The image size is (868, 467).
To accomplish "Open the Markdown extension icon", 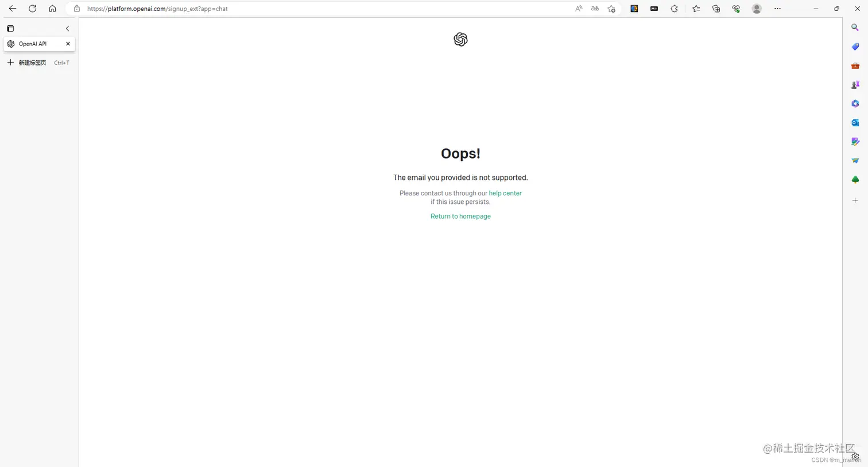I will pyautogui.click(x=654, y=9).
